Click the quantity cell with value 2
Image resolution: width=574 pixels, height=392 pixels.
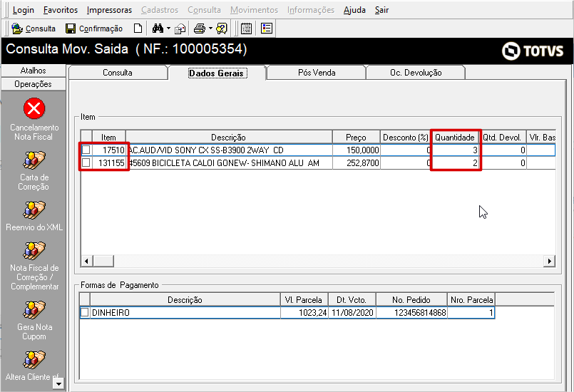[456, 163]
